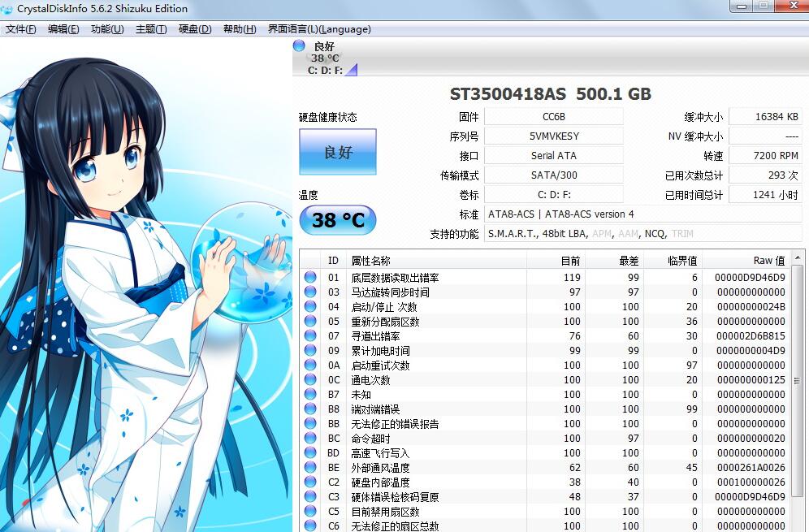Select the 寻道出错率 row
Screen dimensions: 809x532
tap(545, 335)
